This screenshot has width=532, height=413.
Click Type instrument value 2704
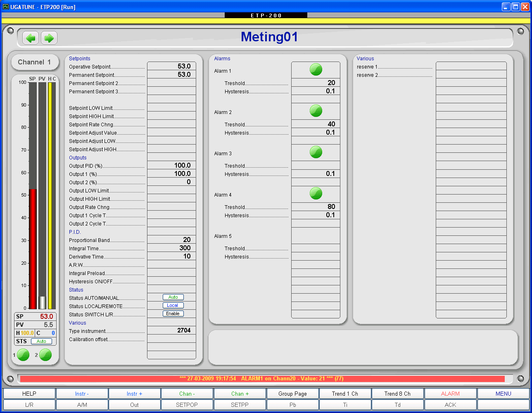(171, 330)
